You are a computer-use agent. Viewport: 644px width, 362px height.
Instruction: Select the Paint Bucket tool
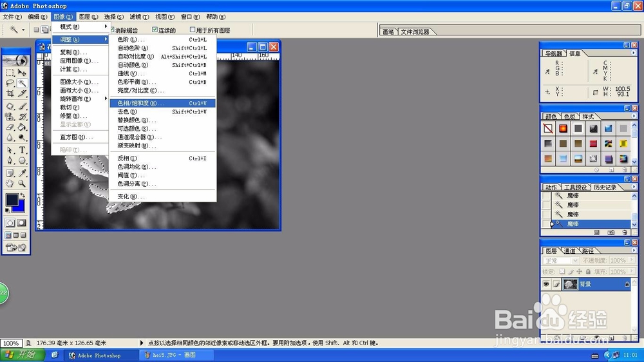pyautogui.click(x=22, y=127)
